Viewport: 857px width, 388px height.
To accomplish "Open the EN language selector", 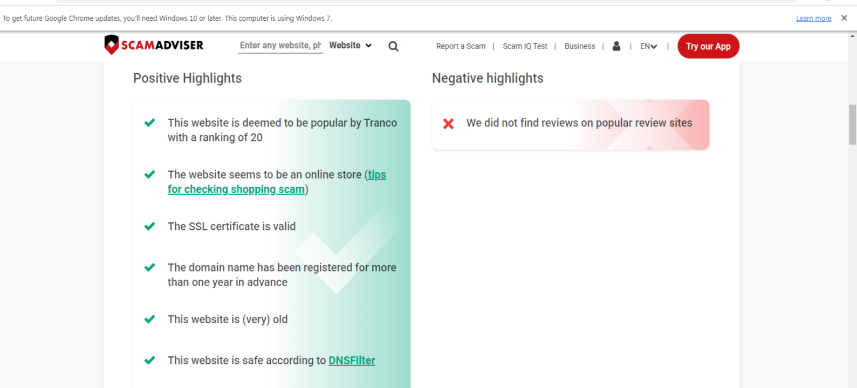I will click(x=649, y=46).
